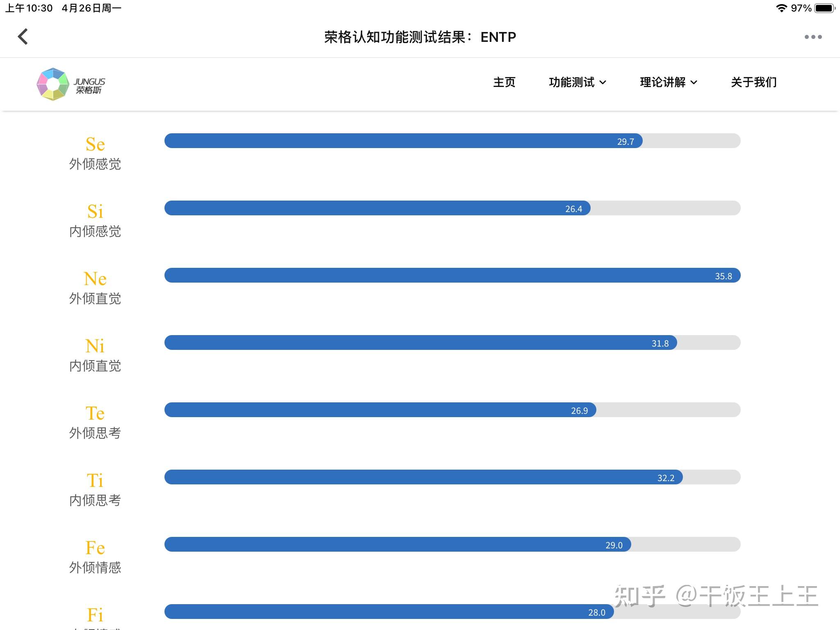This screenshot has height=630, width=840.
Task: Click the 内倾直觉 subtitle text
Action: pyautogui.click(x=95, y=366)
